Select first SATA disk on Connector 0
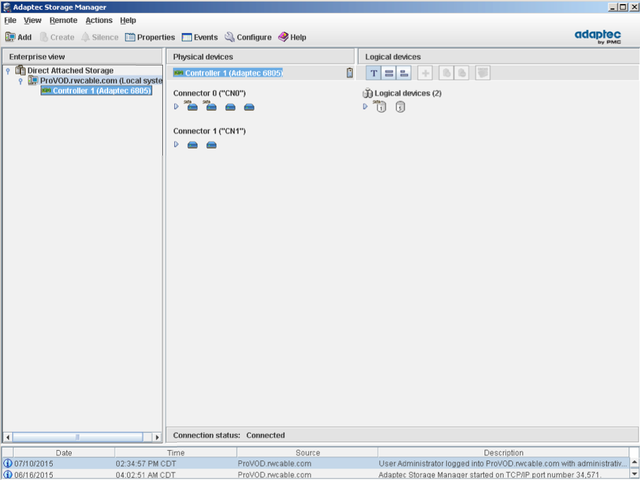 [192, 106]
